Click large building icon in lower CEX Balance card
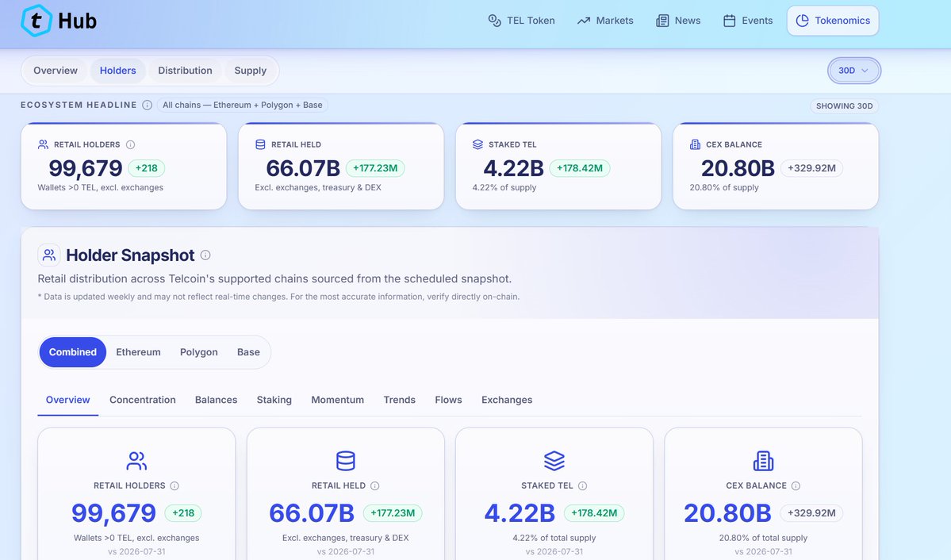951x560 pixels. (x=763, y=461)
